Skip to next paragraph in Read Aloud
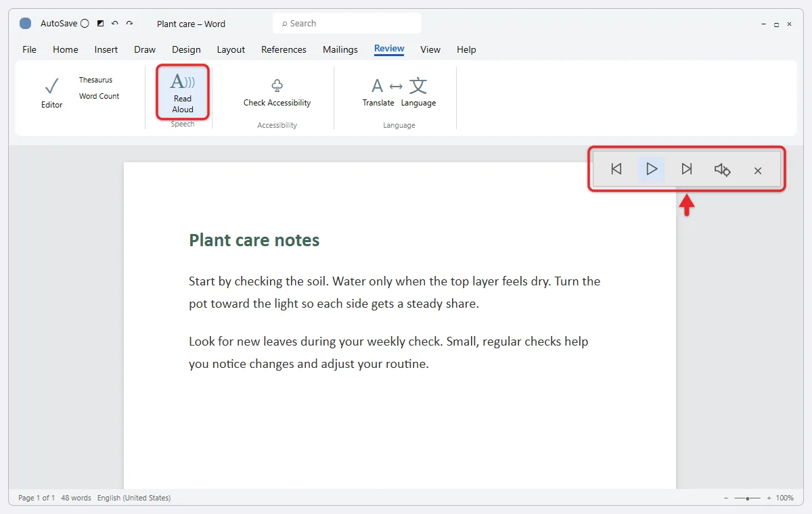812x514 pixels. 687,169
